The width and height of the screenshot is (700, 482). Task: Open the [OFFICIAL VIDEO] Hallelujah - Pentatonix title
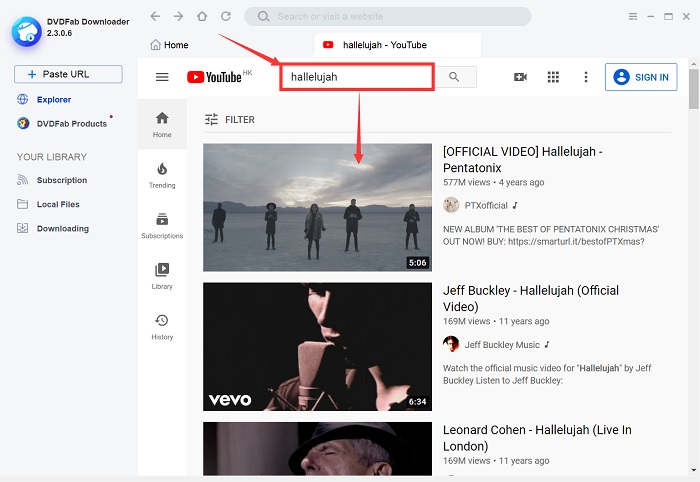(x=522, y=160)
